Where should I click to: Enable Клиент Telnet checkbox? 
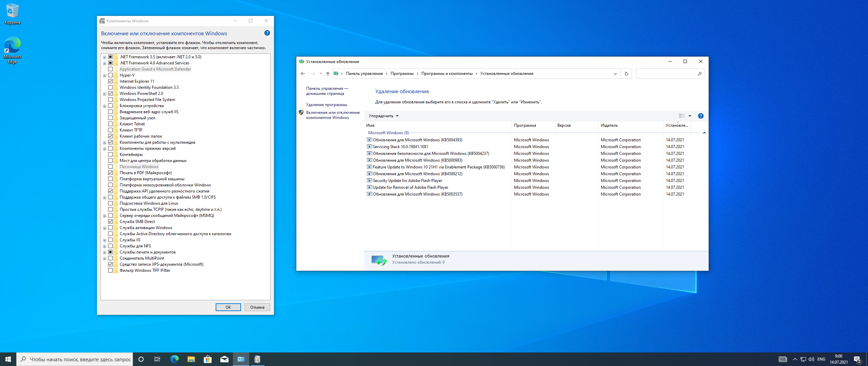click(x=110, y=124)
